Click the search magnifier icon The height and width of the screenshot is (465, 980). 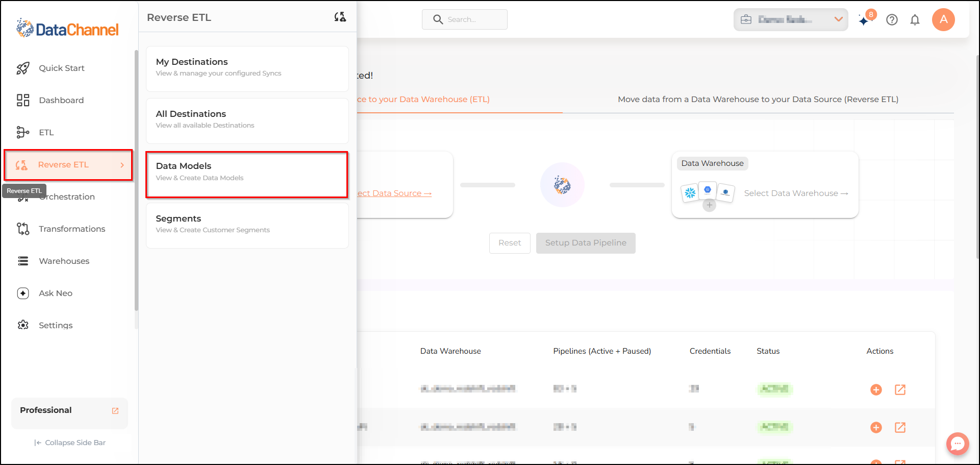tap(438, 19)
